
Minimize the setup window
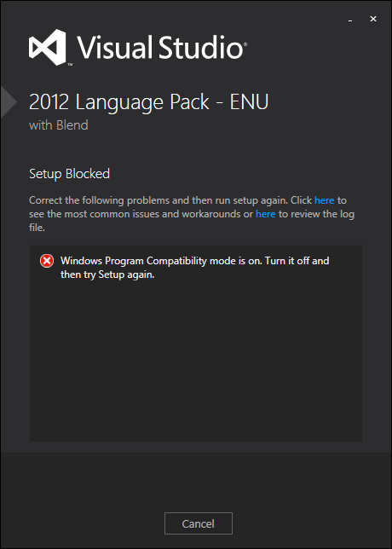(x=350, y=20)
